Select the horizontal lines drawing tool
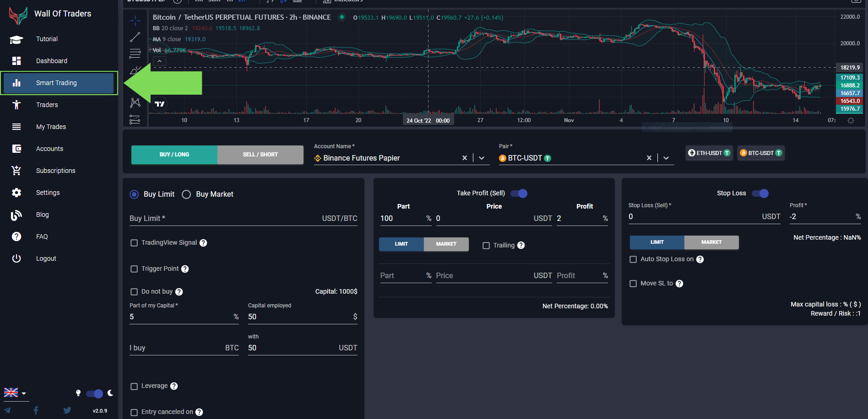The image size is (868, 419). point(135,54)
